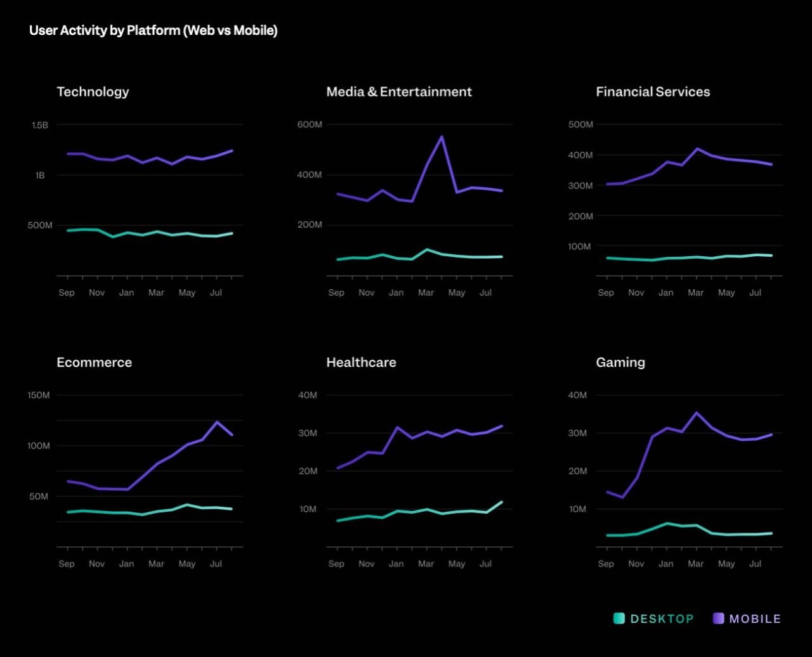The width and height of the screenshot is (812, 657).
Task: Click the mobile peak in Media & Entertainment
Action: [442, 136]
